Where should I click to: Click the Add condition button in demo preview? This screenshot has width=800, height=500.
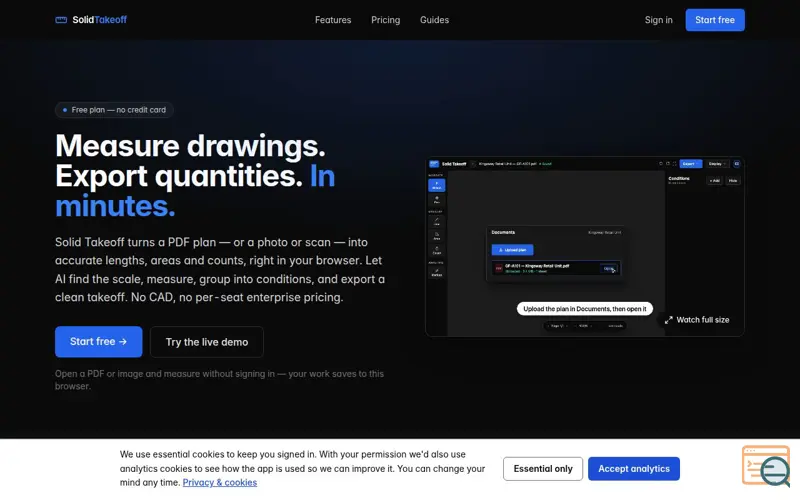[714, 181]
